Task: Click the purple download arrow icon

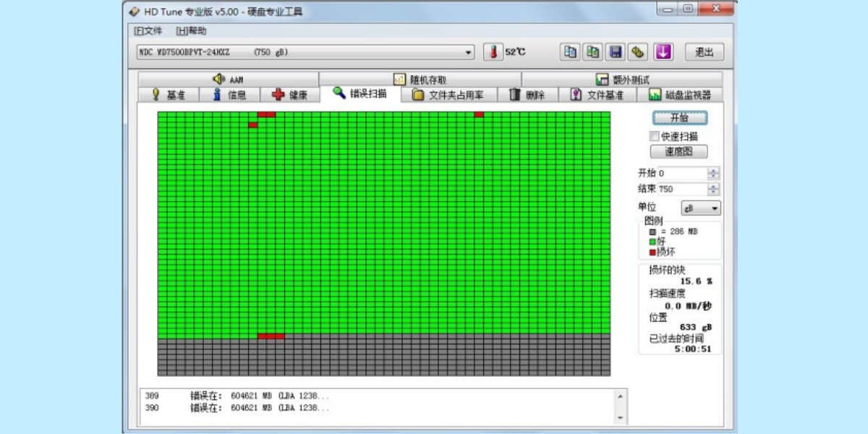Action: 664,52
